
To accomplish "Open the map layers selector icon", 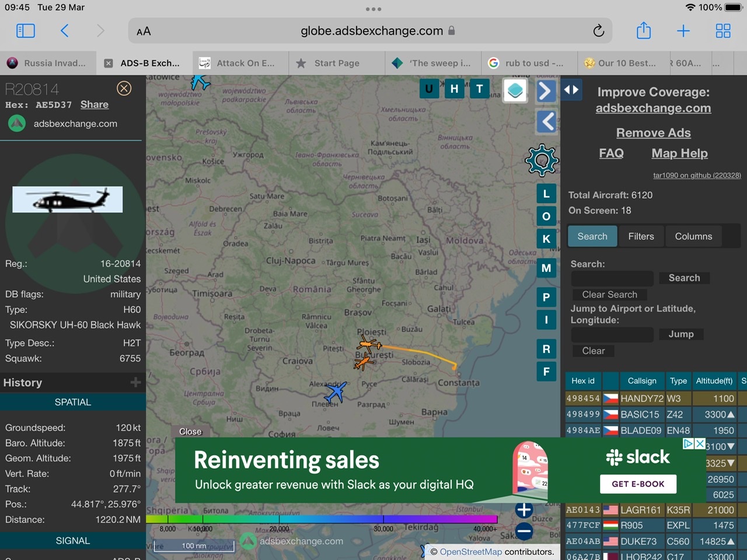I will pos(515,91).
